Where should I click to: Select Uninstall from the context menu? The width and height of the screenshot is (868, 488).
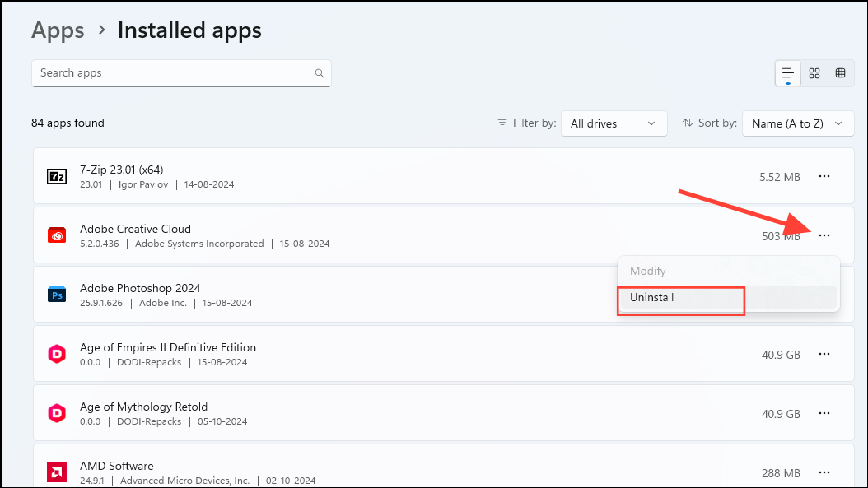727,298
